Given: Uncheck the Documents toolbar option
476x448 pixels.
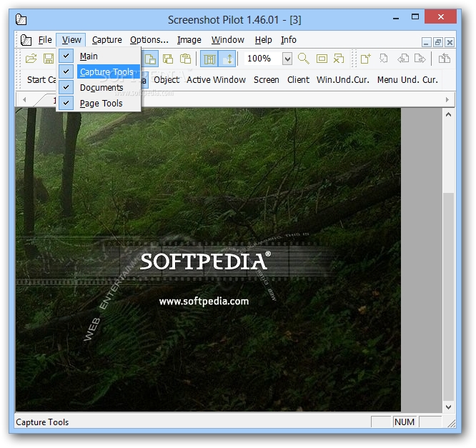Looking at the screenshot, I should [99, 88].
